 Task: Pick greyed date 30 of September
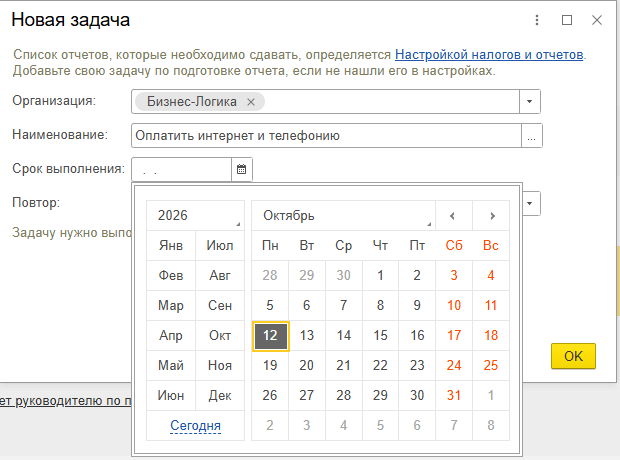coord(344,276)
